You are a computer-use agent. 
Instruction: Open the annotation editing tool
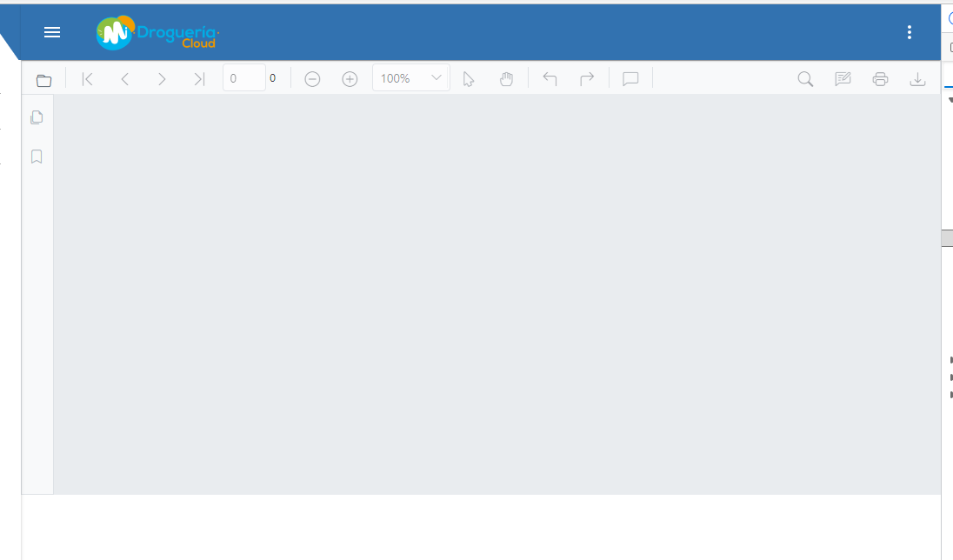[842, 78]
